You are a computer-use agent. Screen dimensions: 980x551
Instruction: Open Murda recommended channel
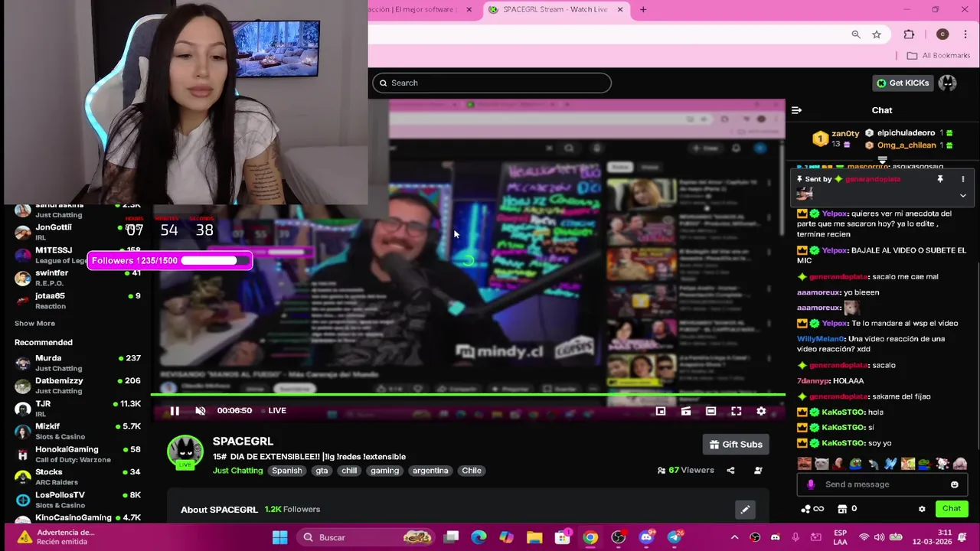click(x=77, y=363)
